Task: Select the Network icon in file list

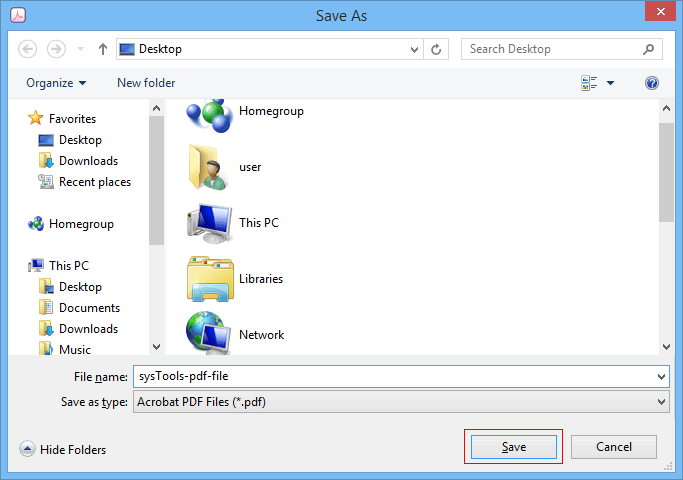Action: point(208,332)
